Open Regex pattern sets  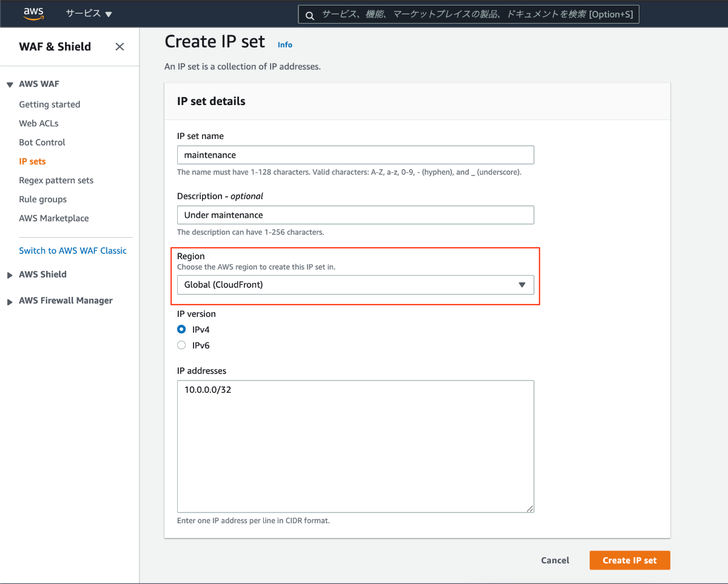(56, 180)
